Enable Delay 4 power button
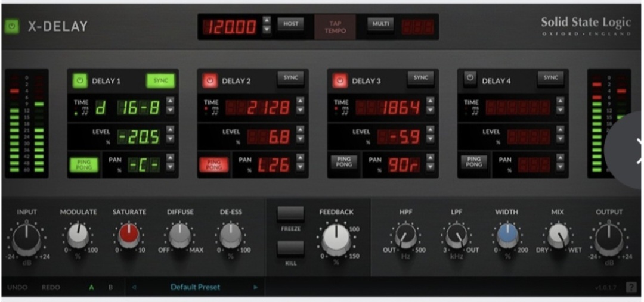 tap(470, 78)
